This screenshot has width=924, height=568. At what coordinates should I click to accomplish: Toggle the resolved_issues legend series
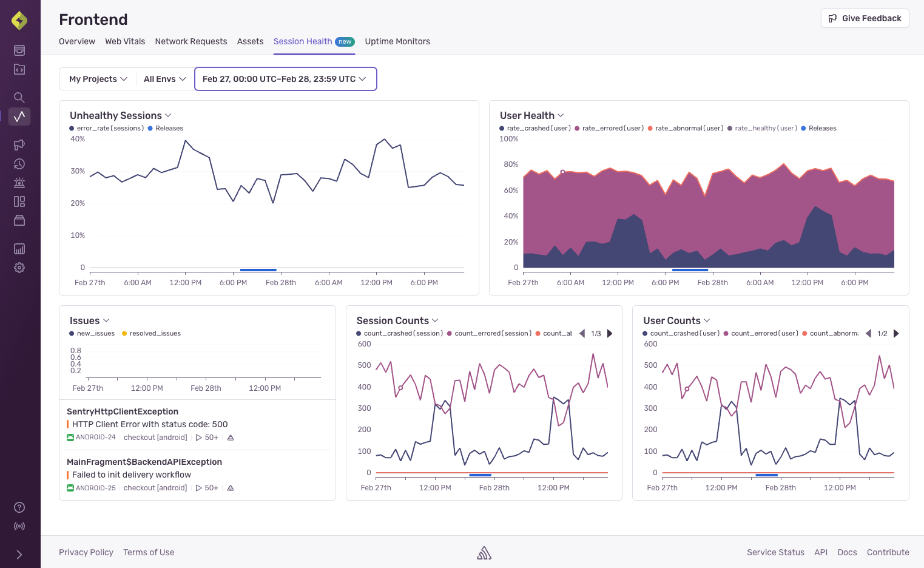point(151,333)
